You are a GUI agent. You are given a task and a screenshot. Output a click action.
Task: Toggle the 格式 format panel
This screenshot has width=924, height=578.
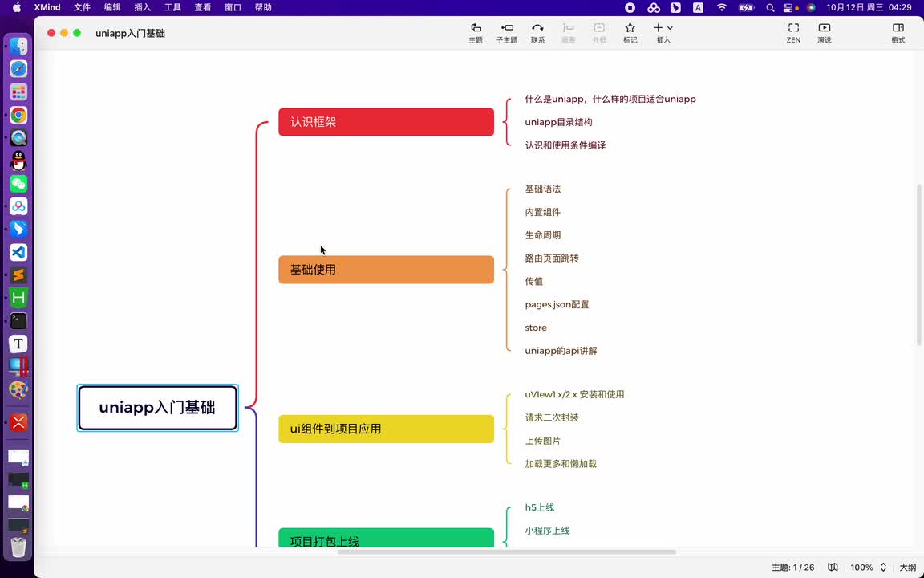898,33
